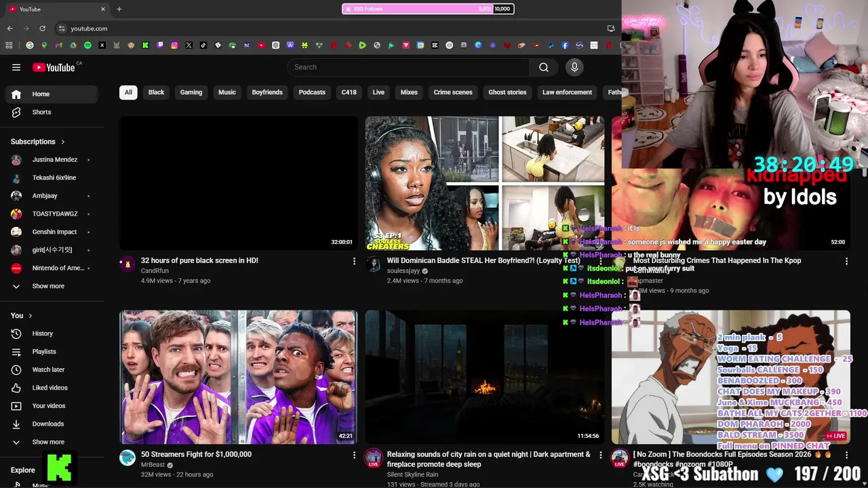Image resolution: width=868 pixels, height=488 pixels.
Task: Close the YouTube browser tab
Action: [103, 9]
